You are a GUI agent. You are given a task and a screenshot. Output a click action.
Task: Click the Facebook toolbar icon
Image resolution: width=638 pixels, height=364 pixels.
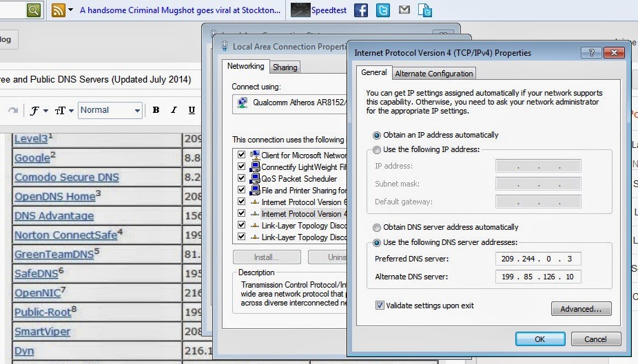click(x=361, y=10)
